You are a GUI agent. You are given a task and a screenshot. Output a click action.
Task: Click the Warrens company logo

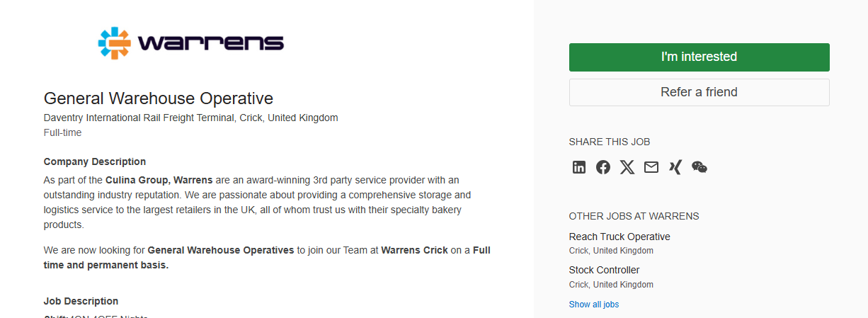click(191, 43)
